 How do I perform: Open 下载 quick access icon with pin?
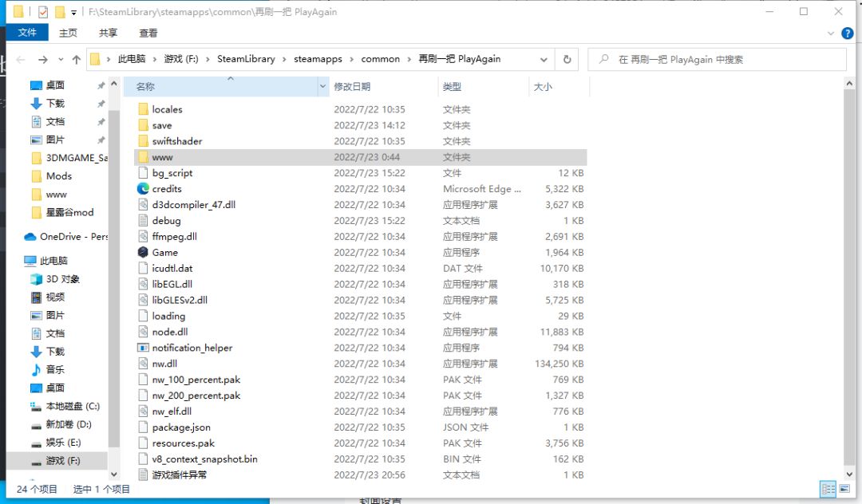pos(36,103)
